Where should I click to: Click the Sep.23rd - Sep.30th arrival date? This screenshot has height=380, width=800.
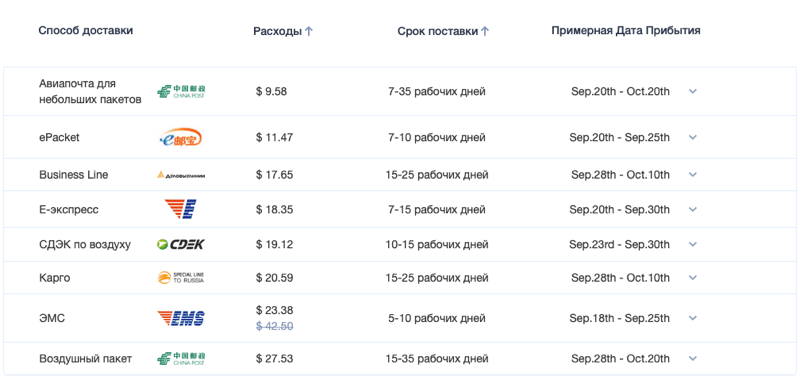pos(619,245)
